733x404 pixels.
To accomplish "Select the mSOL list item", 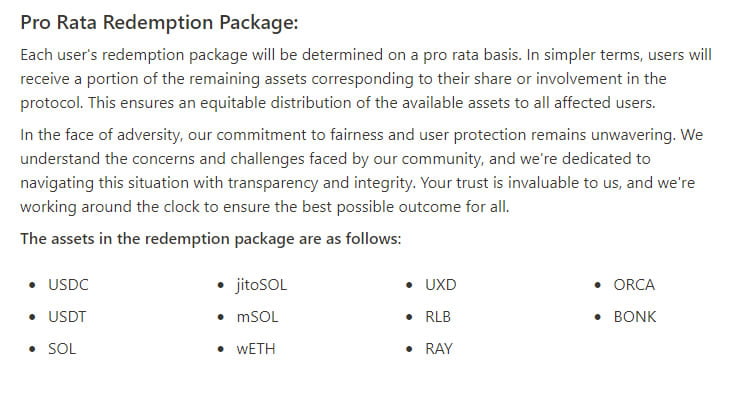I will point(257,317).
